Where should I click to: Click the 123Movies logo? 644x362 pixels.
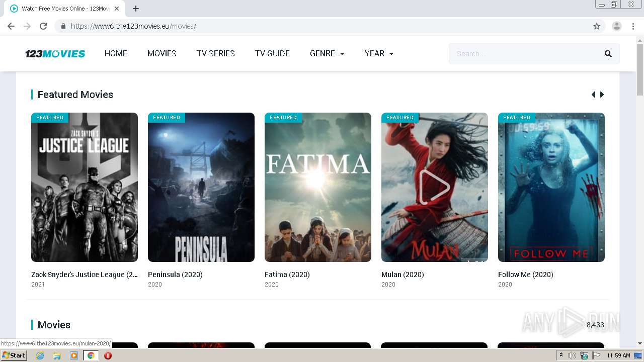tap(55, 54)
